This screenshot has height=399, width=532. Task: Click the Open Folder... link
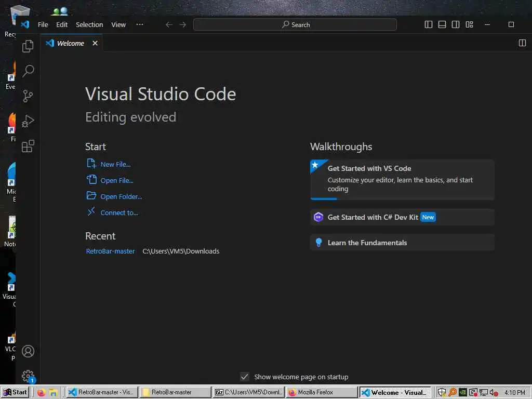121,196
